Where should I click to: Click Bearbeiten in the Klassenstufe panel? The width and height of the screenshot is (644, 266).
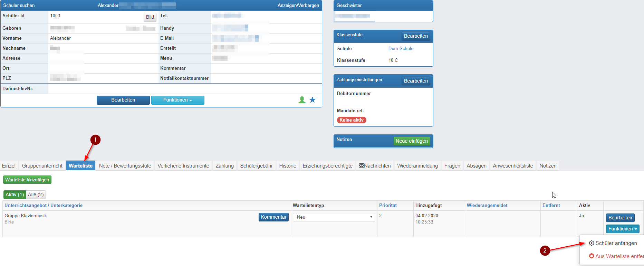click(x=416, y=36)
